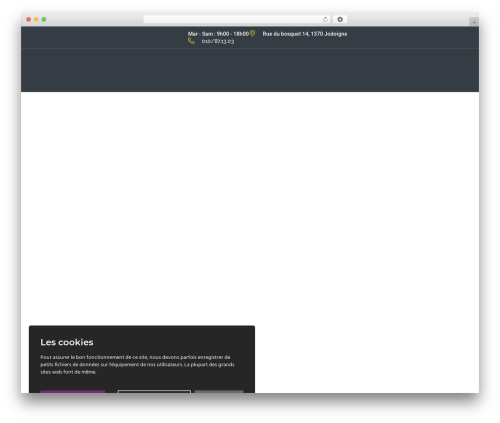The image size is (500, 423).
Task: Click the Les cookies heading
Action: pyautogui.click(x=67, y=342)
